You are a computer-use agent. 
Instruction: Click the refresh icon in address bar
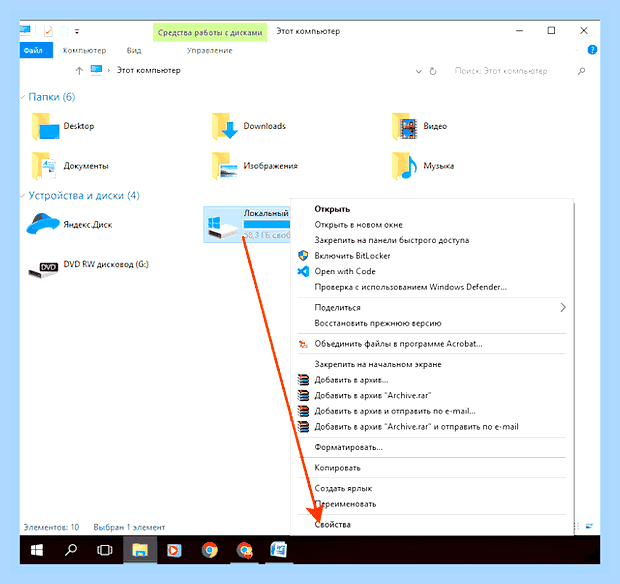point(433,71)
